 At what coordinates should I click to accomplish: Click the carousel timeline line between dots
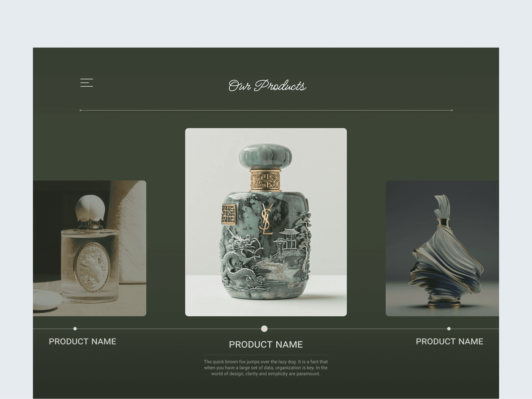tap(170, 329)
